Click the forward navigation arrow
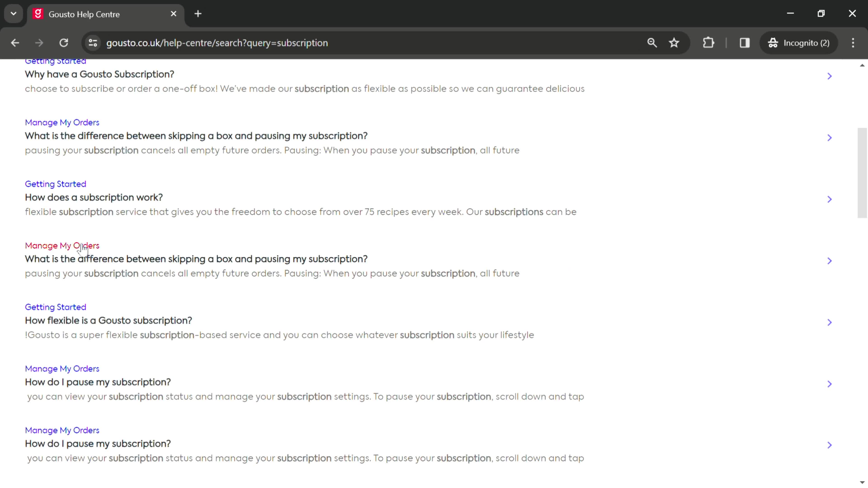 pos(39,43)
